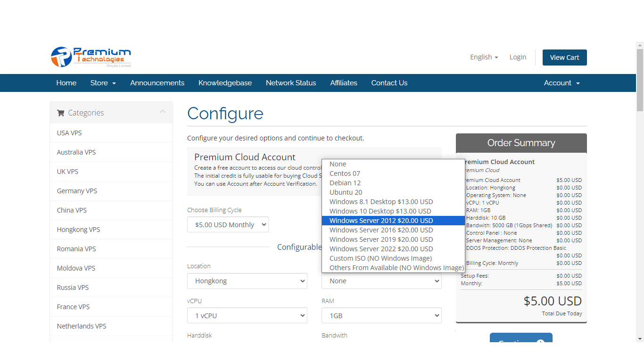644x362 pixels.
Task: Select France VPS category
Action: tap(111, 307)
